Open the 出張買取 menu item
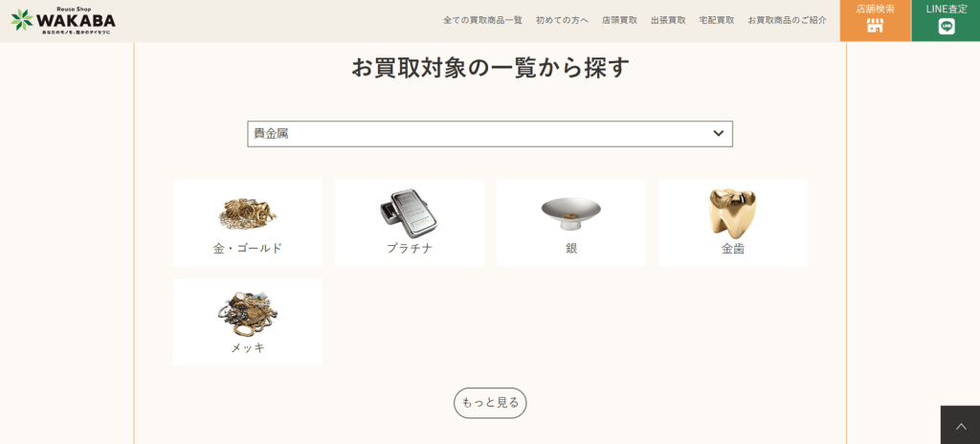The width and height of the screenshot is (980, 444). (x=668, y=20)
